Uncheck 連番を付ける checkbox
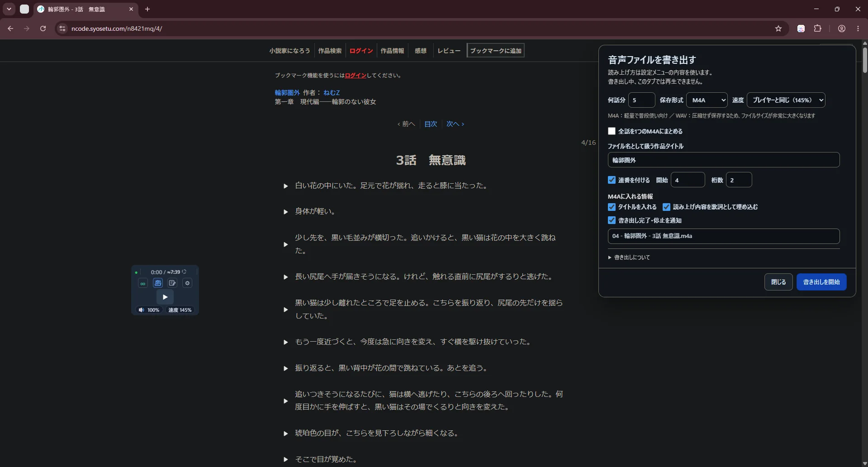 tap(612, 180)
